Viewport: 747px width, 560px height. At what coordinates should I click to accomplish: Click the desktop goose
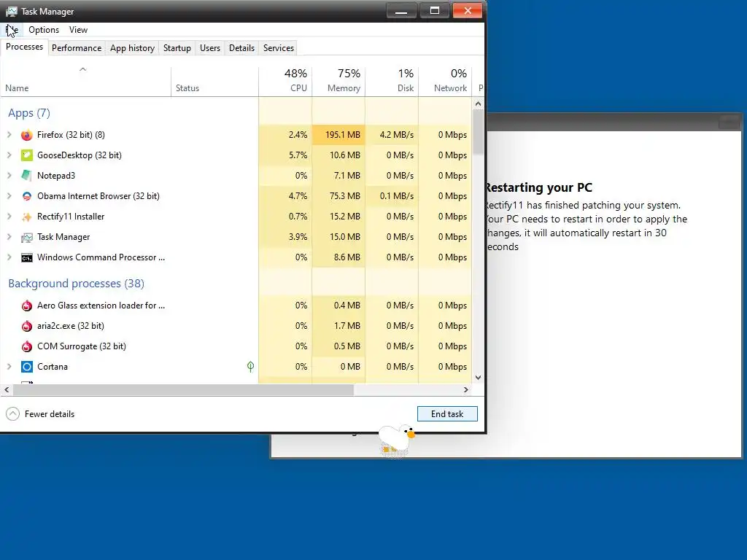395,440
